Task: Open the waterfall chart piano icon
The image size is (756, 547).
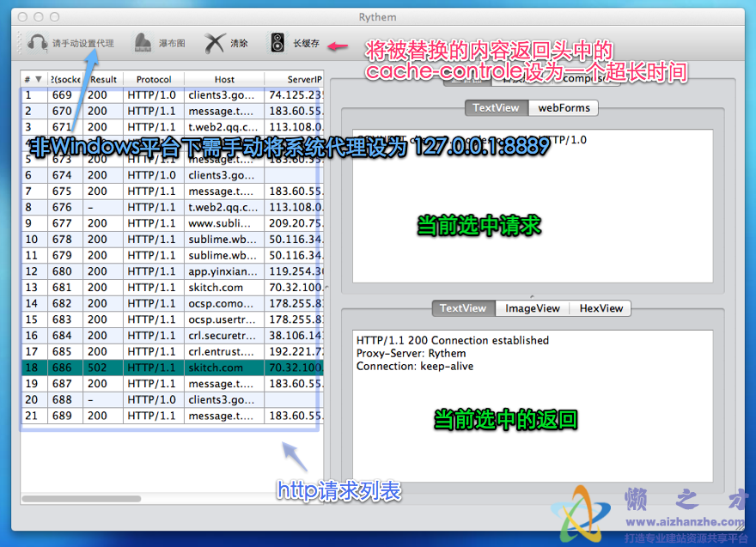Action: tap(143, 44)
